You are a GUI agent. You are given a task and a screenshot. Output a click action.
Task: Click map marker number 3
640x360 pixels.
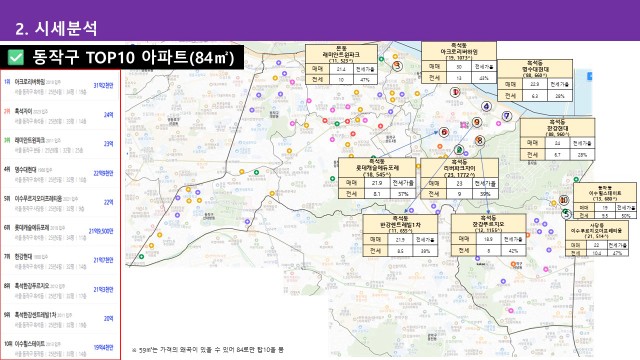pos(398,66)
